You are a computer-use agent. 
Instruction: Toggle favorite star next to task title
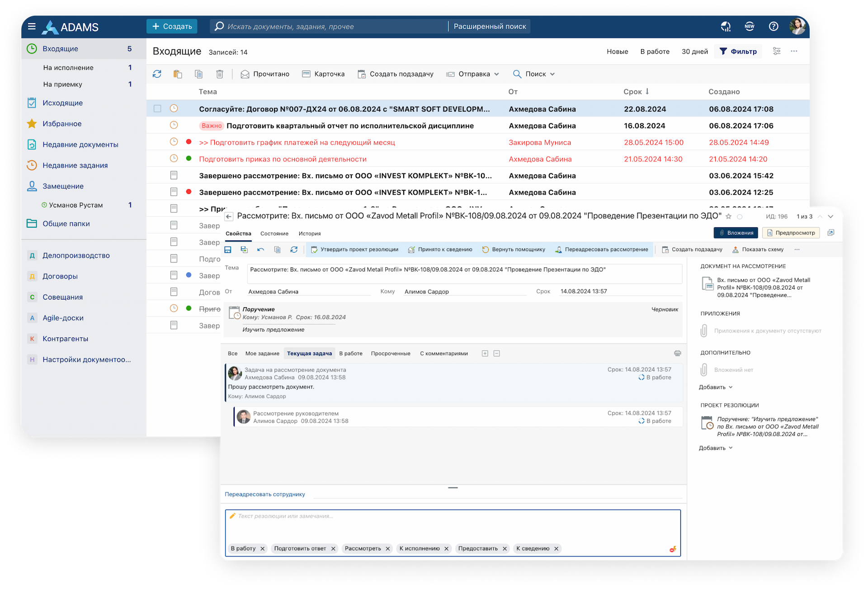pyautogui.click(x=728, y=217)
